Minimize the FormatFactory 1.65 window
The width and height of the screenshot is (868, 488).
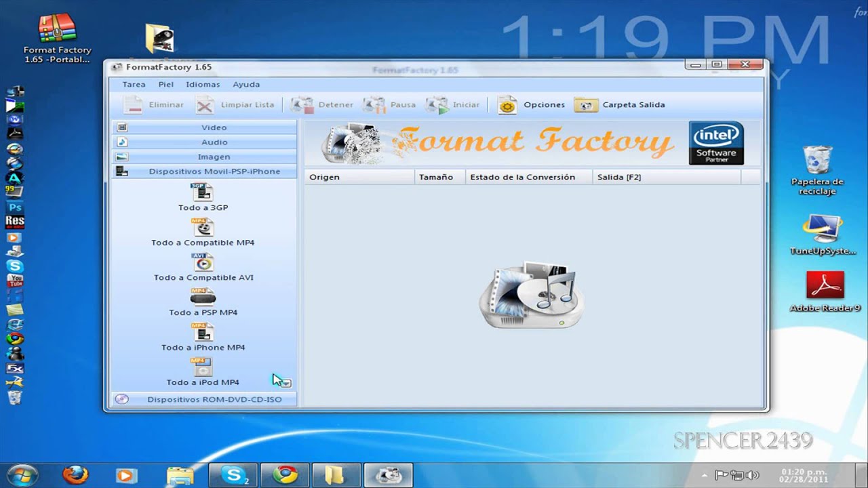[x=695, y=64]
